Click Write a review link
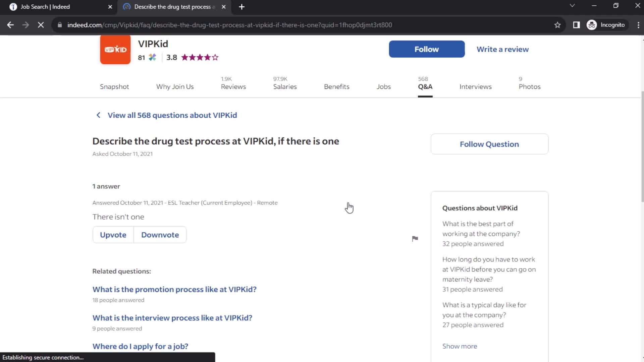644x362 pixels. click(502, 49)
